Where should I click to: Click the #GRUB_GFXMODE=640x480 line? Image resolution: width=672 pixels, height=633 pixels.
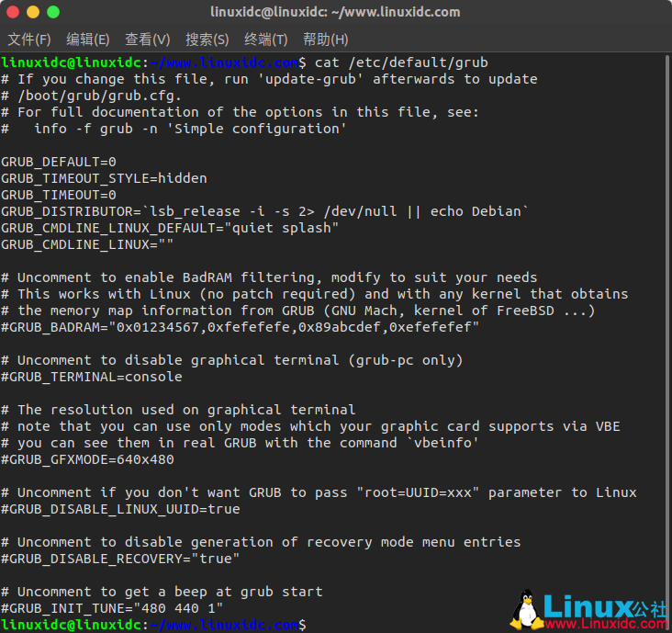[87, 459]
